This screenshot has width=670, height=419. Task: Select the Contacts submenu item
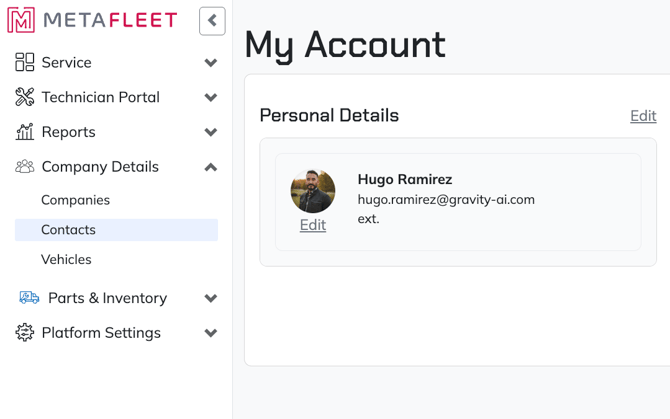tap(68, 230)
